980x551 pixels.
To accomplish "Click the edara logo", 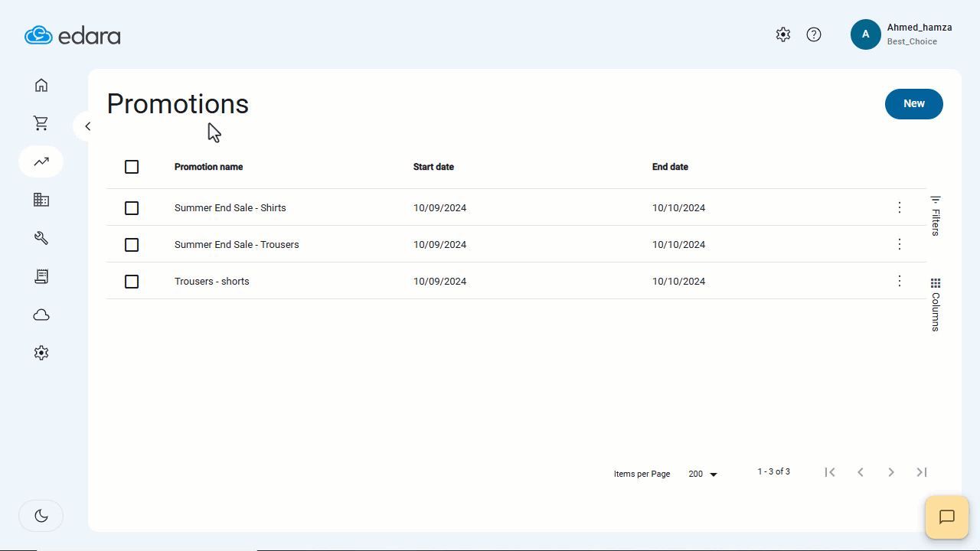I will point(72,35).
